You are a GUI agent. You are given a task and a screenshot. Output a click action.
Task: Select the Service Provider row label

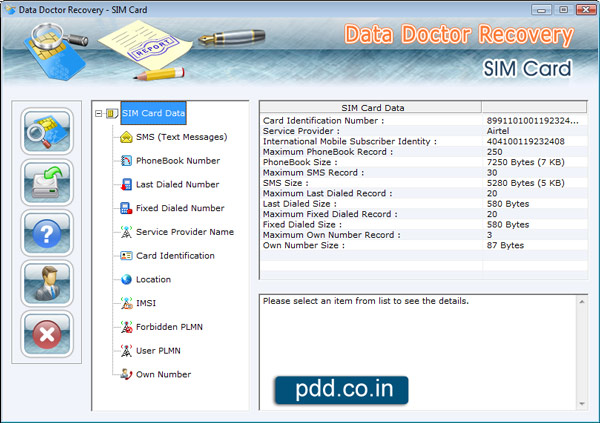click(x=301, y=131)
